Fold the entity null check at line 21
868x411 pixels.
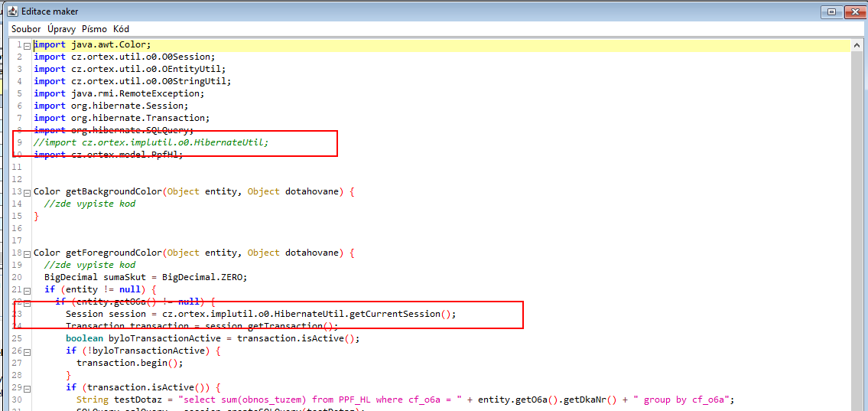(x=28, y=290)
